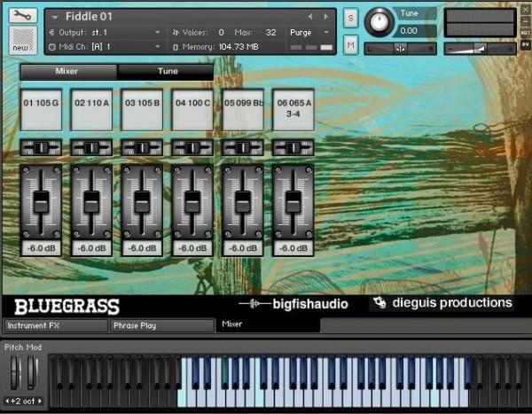Image resolution: width=532 pixels, height=414 pixels.
Task: Go to next instrument arrow
Action: coord(325,16)
